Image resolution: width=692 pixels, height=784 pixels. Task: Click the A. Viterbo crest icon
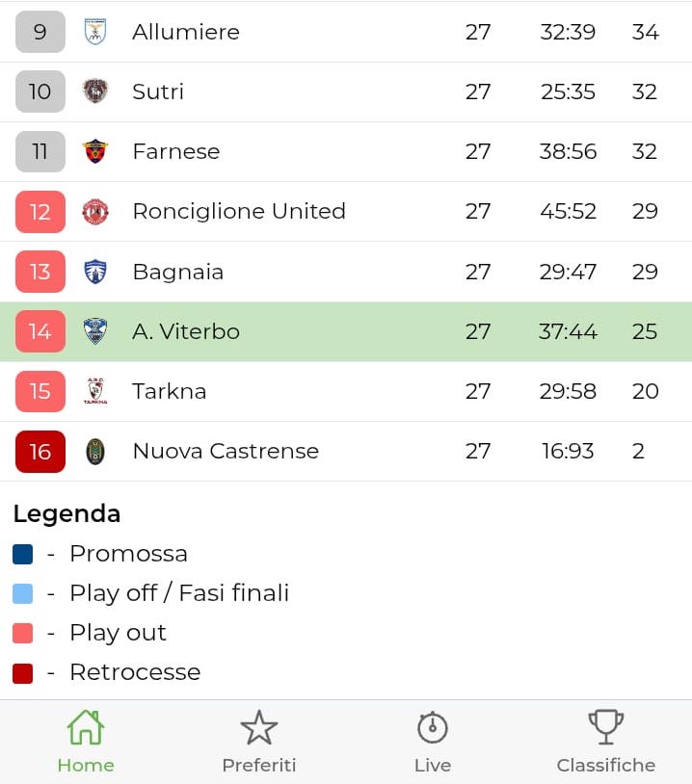coord(94,331)
